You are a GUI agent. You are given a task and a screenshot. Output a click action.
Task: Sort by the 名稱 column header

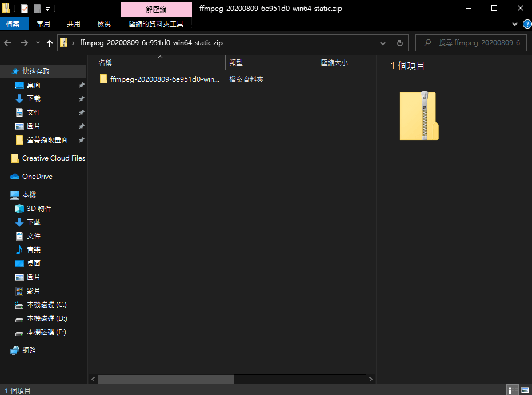pyautogui.click(x=105, y=62)
